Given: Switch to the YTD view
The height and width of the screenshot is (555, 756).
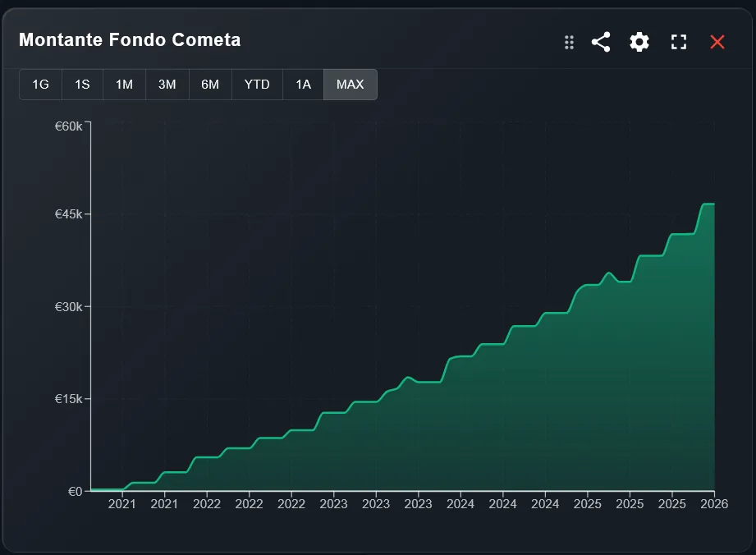Looking at the screenshot, I should pos(257,84).
